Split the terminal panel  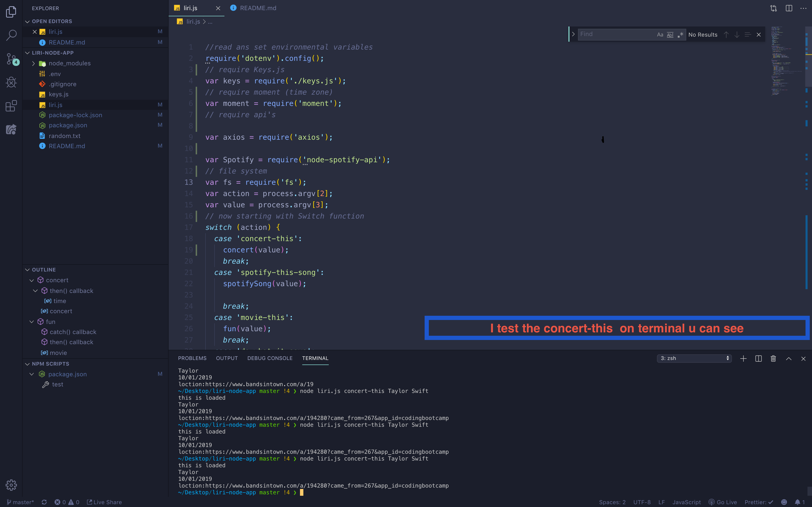point(758,359)
